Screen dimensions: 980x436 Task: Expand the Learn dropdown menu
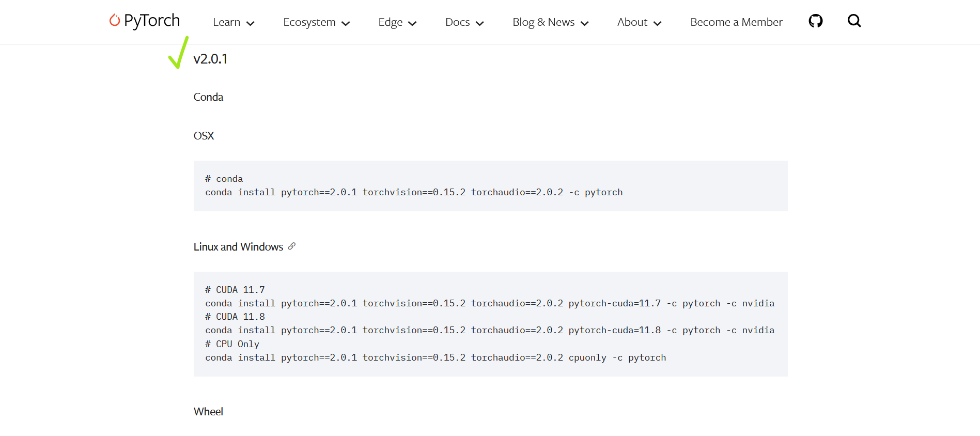pyautogui.click(x=234, y=22)
